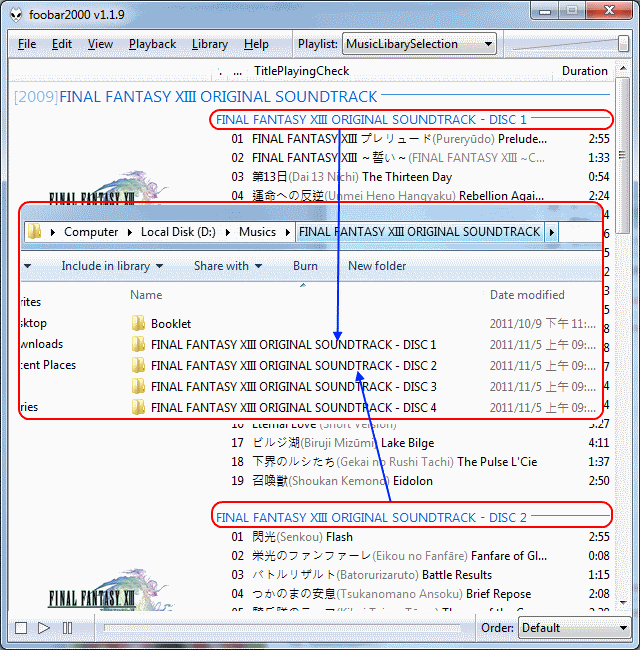The image size is (640, 650).
Task: Select track 01 Flash in DISC 2
Action: [420, 537]
